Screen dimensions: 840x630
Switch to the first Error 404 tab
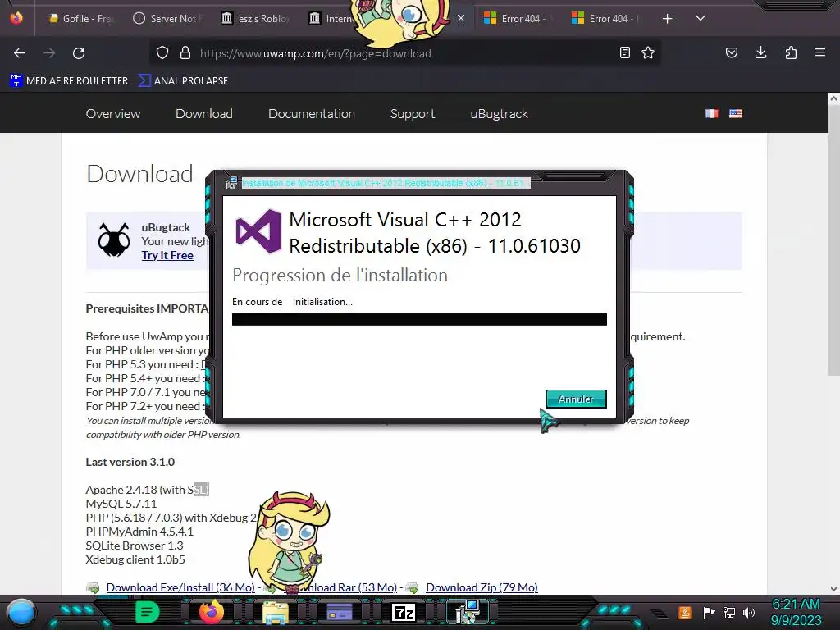pos(518,19)
